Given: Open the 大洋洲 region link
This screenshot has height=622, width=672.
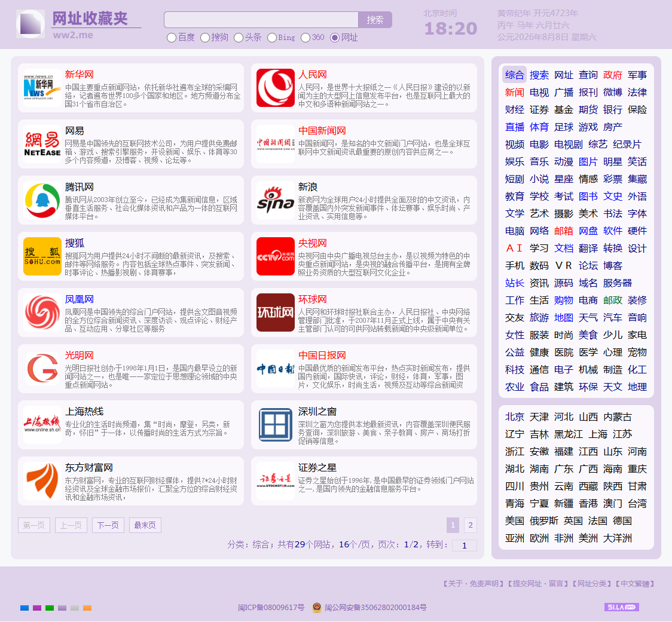Looking at the screenshot, I should pyautogui.click(x=618, y=538).
